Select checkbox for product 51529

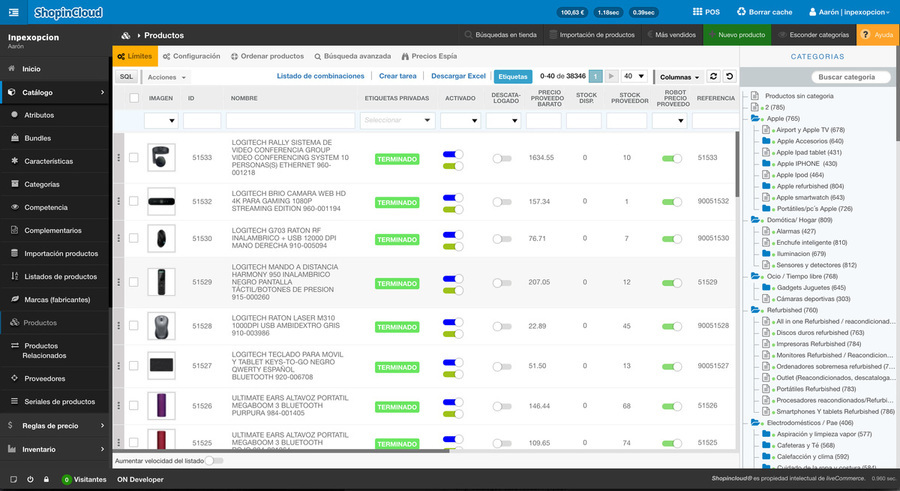coord(134,282)
